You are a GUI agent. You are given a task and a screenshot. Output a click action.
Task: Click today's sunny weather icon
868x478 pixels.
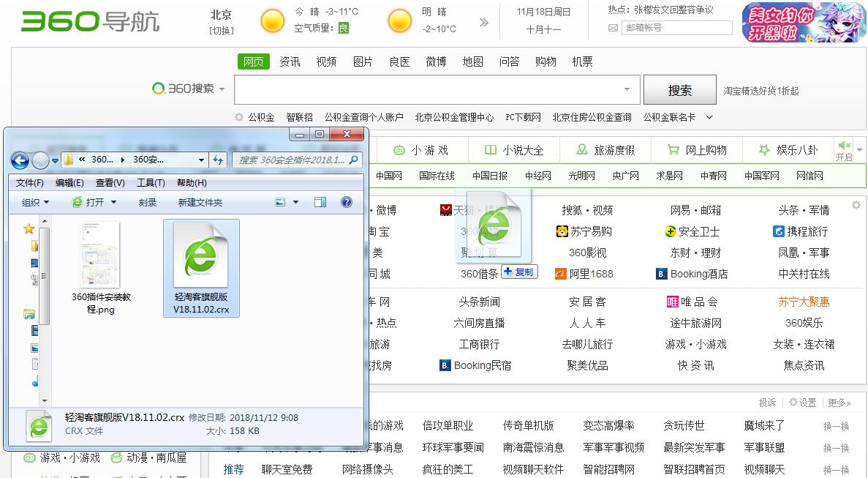pos(272,21)
